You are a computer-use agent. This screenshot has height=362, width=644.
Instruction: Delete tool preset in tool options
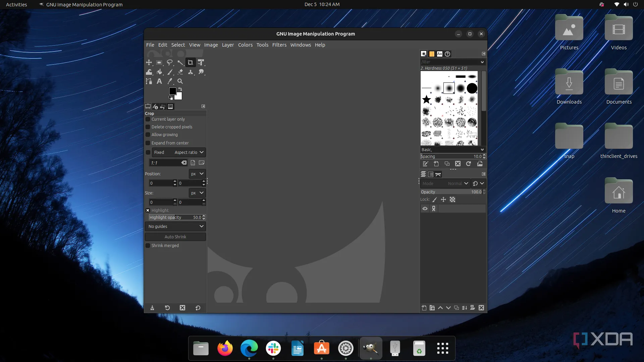point(182,308)
